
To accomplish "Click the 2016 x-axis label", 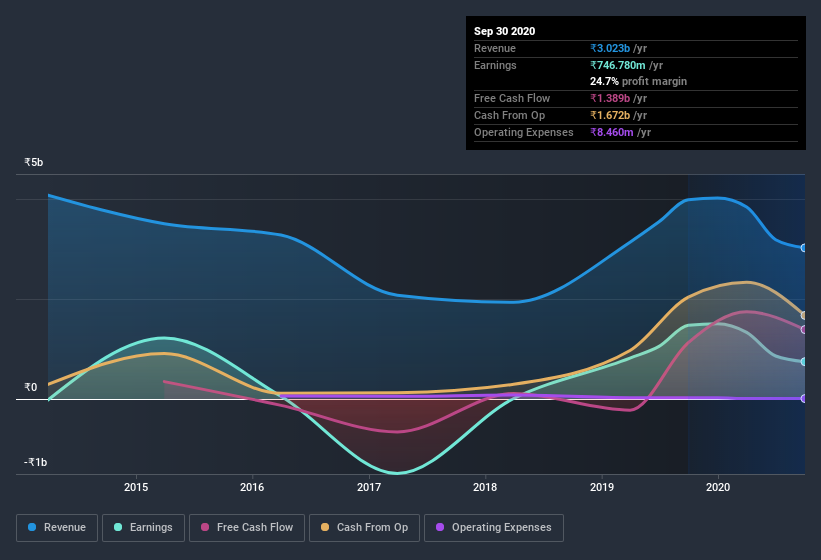I will (252, 487).
